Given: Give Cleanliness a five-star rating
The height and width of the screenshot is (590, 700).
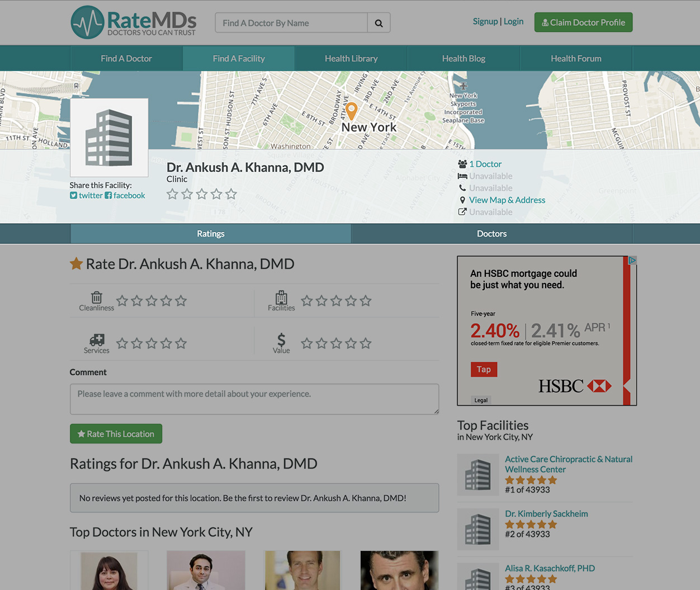Looking at the screenshot, I should [x=181, y=301].
